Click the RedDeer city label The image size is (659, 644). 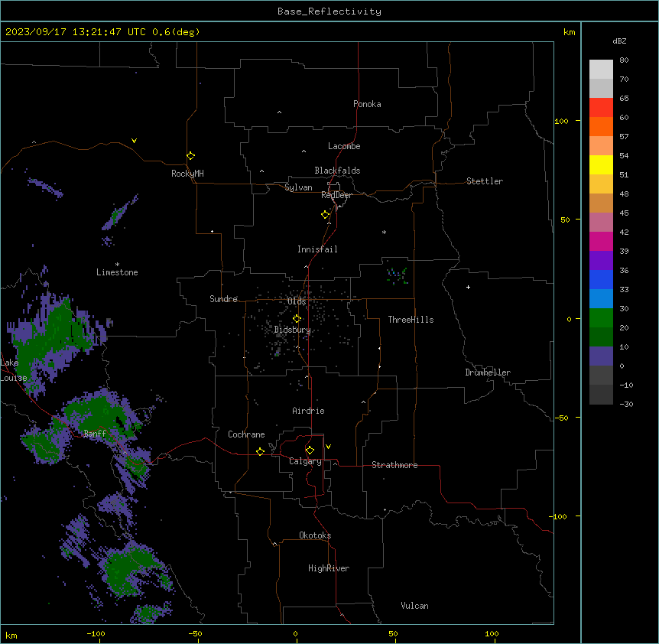pos(337,195)
